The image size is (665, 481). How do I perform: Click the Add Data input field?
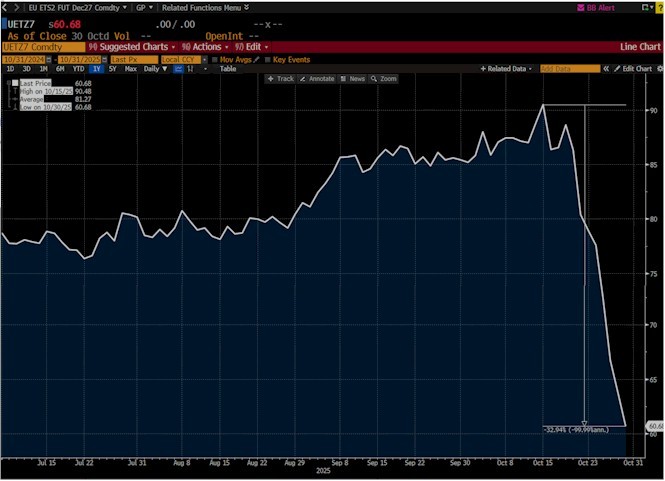pyautogui.click(x=569, y=69)
